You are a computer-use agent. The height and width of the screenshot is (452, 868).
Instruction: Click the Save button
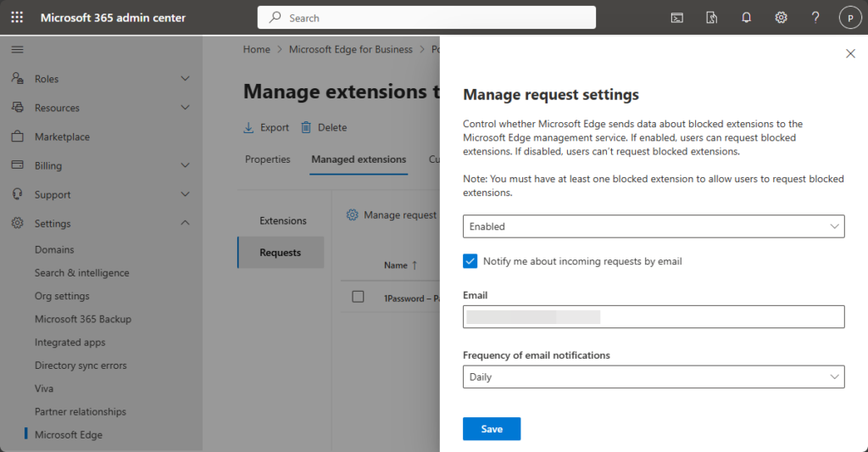[x=492, y=429]
